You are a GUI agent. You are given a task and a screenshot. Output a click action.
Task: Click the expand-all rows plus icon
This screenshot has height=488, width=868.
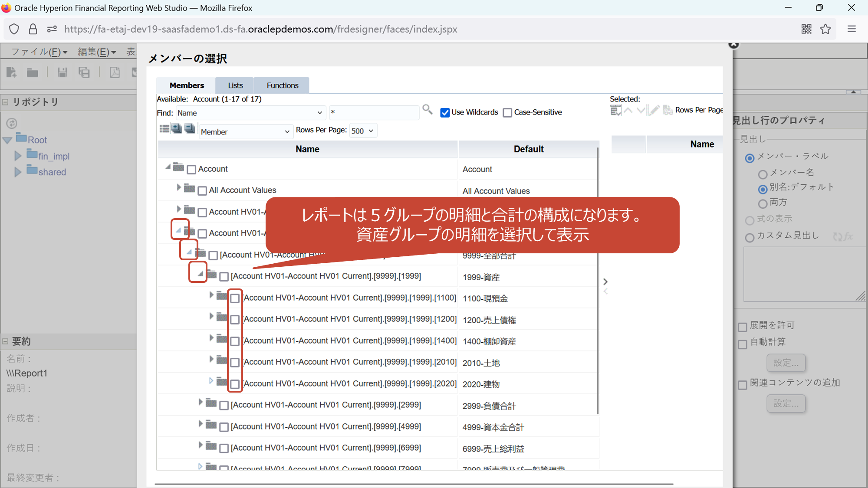tap(177, 128)
